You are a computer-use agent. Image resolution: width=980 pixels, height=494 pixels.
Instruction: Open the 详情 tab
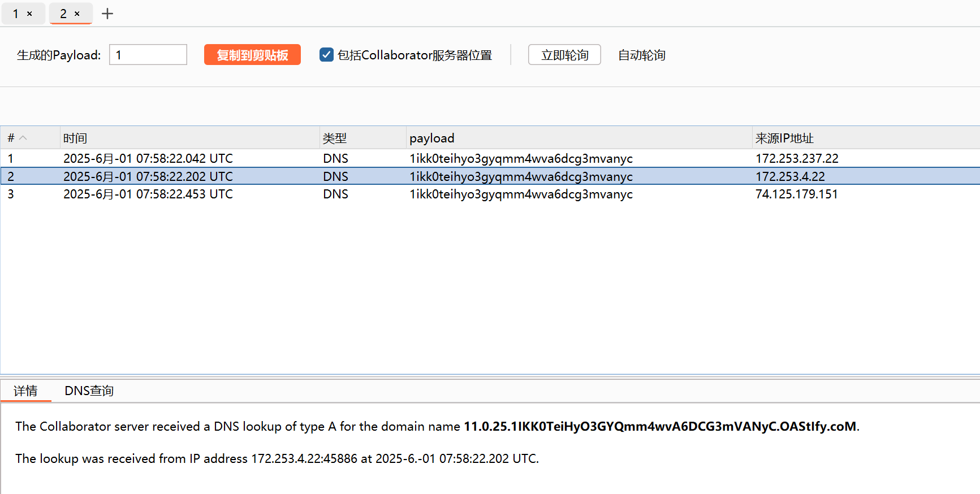tap(25, 391)
